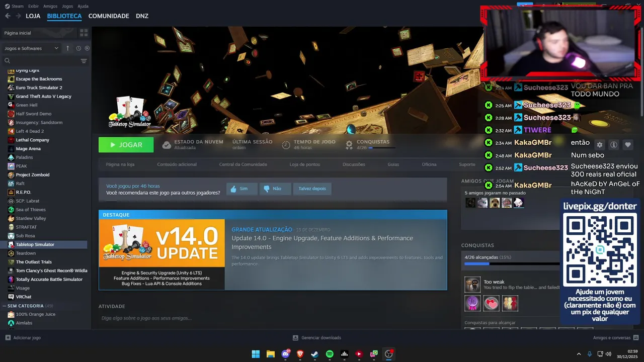Open the DNZ profile tab

click(142, 16)
